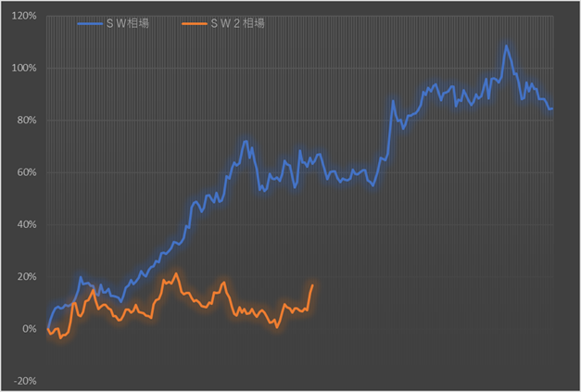
Task: Select the orange line's final right endpoint
Action: (312, 285)
